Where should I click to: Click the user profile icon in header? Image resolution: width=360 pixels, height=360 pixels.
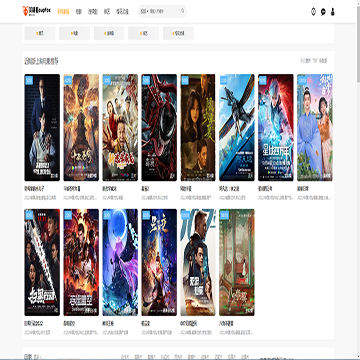(x=332, y=12)
